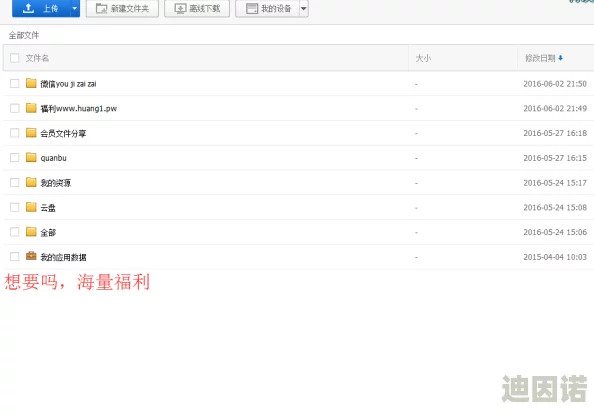Click the 新建文件夹 button
Viewport: 594px width, 413px height.
(122, 8)
